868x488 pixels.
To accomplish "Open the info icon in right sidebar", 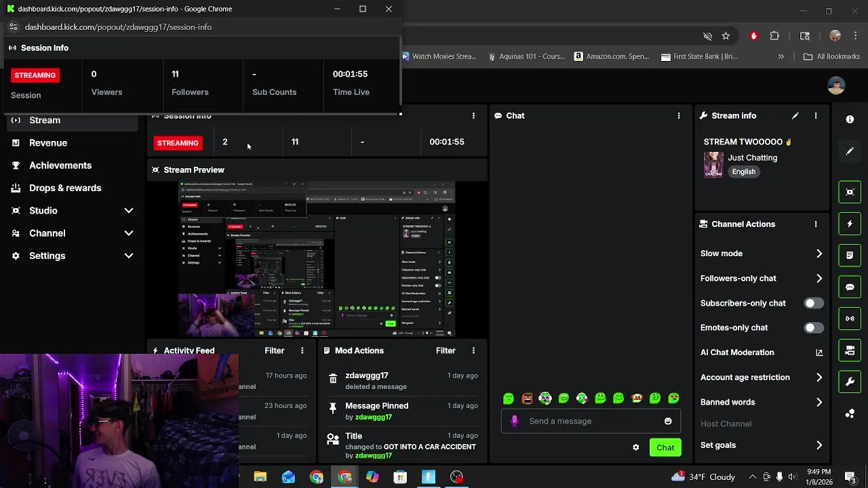I will pyautogui.click(x=850, y=119).
